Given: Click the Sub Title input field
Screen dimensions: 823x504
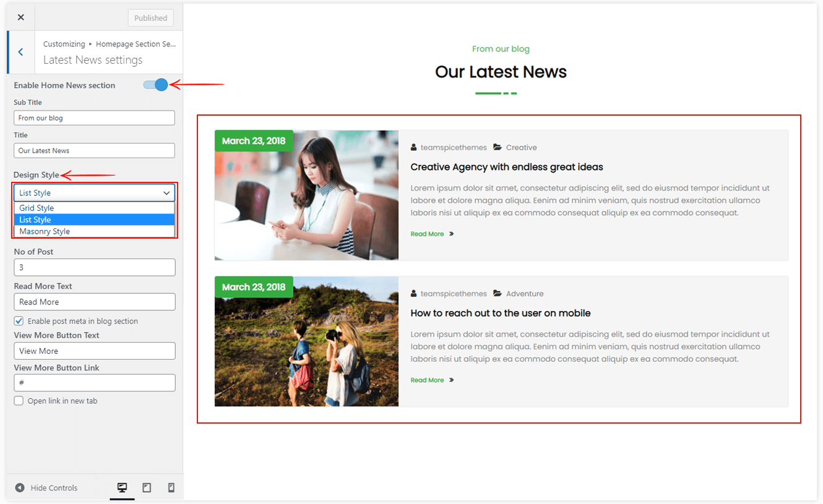Looking at the screenshot, I should click(x=94, y=117).
